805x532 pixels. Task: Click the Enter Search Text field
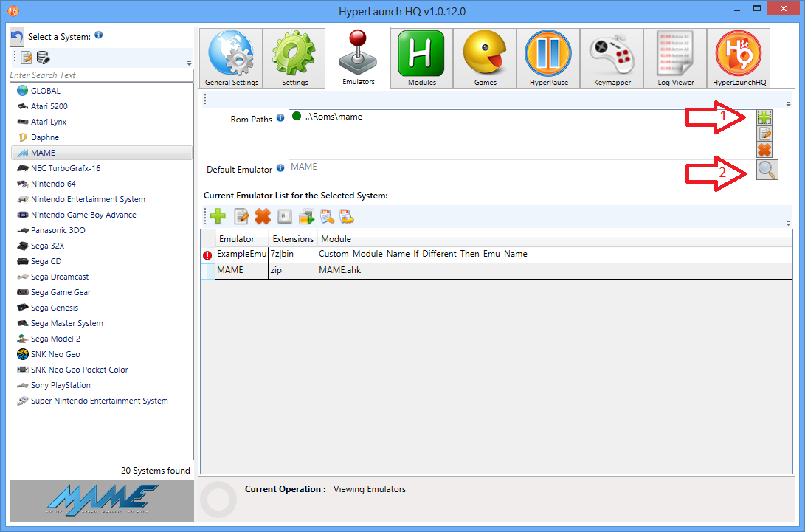pos(102,75)
